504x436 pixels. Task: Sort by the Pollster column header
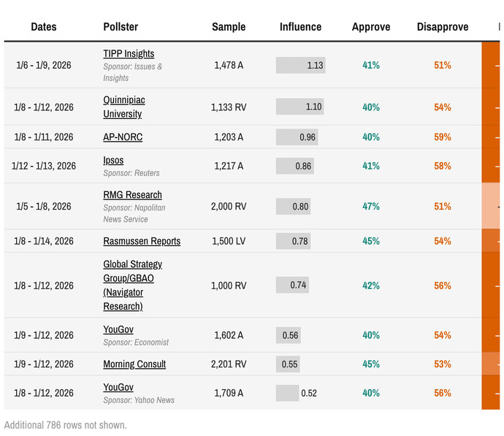[121, 27]
